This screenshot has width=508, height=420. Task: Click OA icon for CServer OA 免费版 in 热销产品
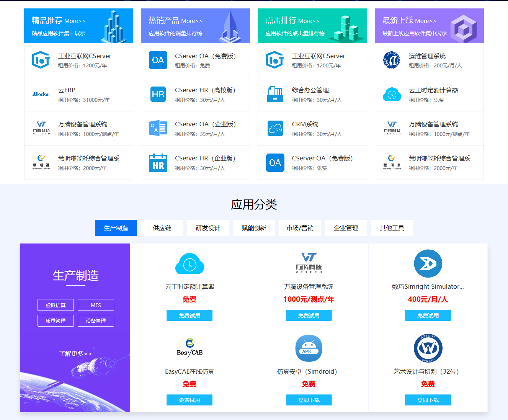[x=158, y=60]
